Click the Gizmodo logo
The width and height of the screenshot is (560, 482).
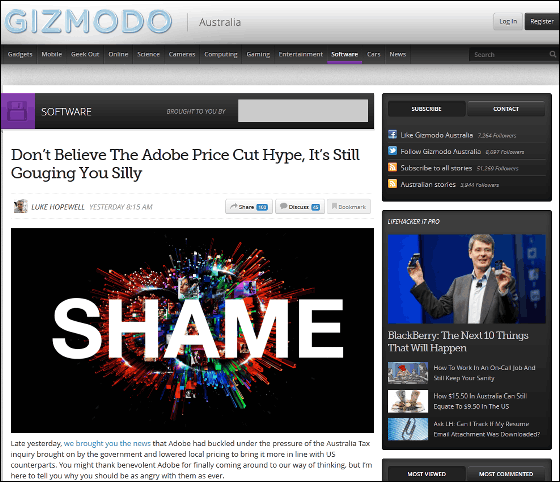(x=88, y=21)
